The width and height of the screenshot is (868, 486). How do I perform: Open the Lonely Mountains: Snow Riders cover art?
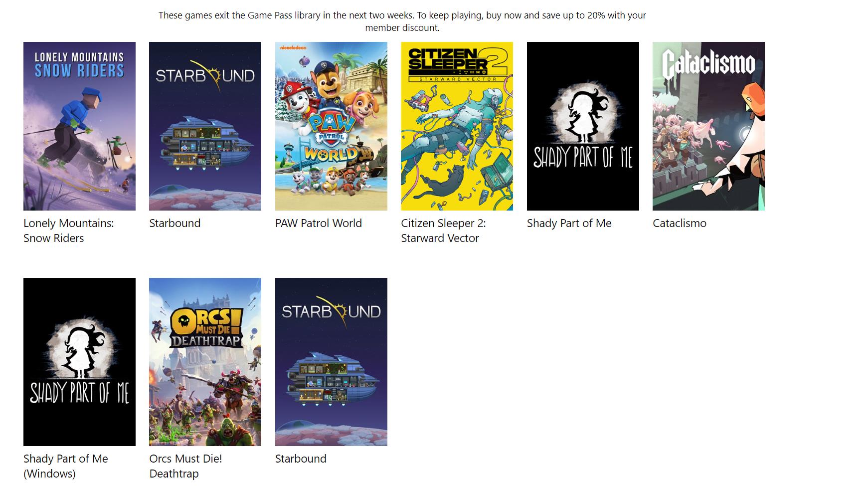click(x=79, y=126)
